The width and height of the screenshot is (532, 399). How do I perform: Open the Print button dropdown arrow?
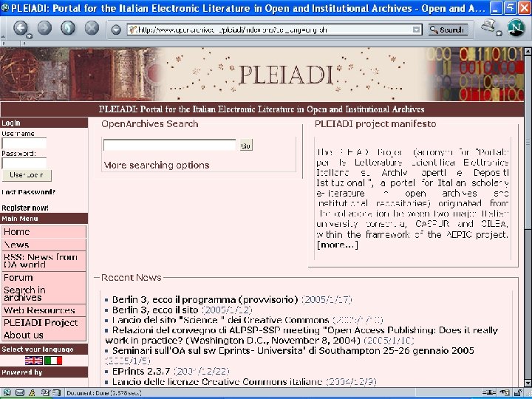(x=499, y=33)
